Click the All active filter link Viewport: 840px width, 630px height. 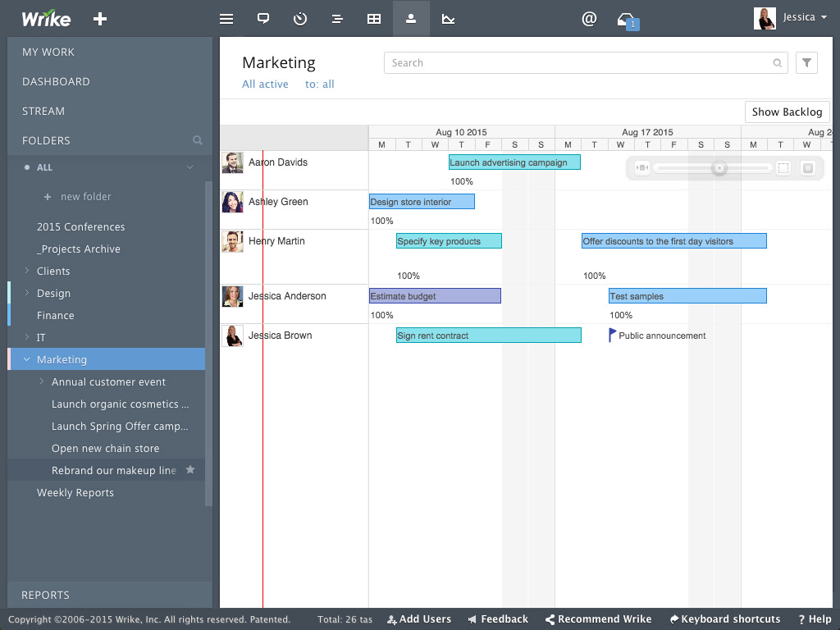[265, 84]
